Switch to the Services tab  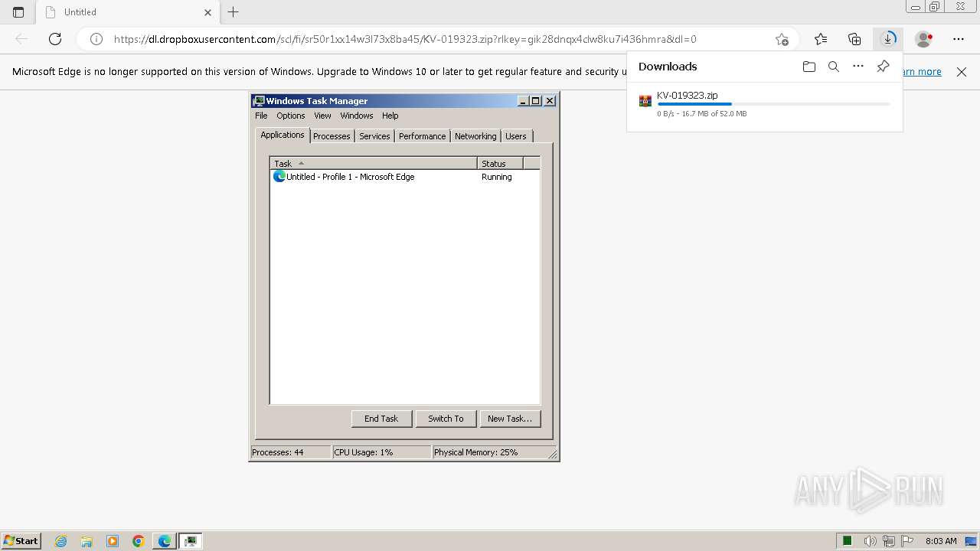tap(374, 136)
